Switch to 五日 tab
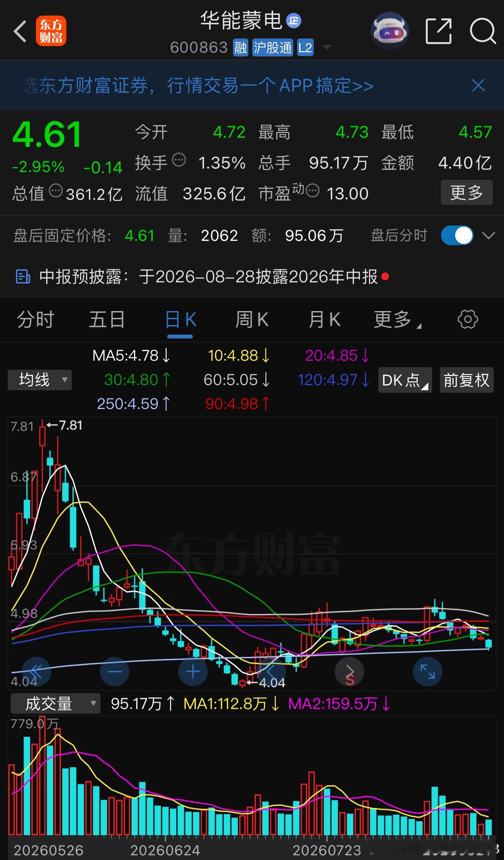Viewport: 504px width, 860px height. click(107, 320)
